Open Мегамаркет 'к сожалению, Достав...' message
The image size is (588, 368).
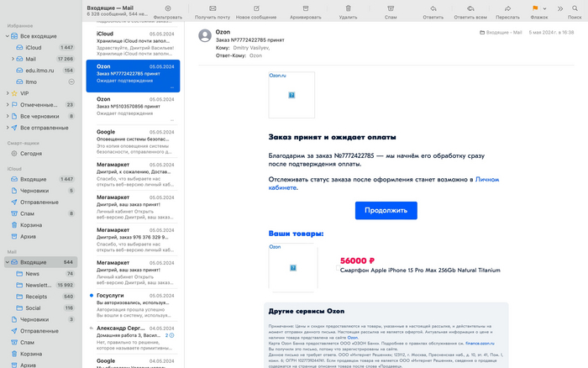click(133, 174)
